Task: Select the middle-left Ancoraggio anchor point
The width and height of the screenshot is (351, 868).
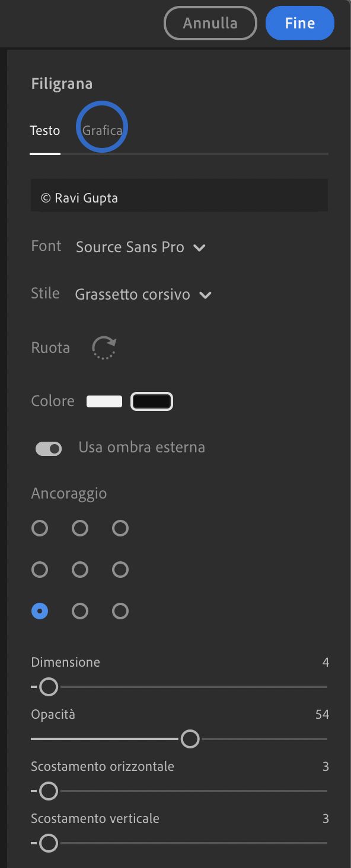Action: tap(40, 570)
